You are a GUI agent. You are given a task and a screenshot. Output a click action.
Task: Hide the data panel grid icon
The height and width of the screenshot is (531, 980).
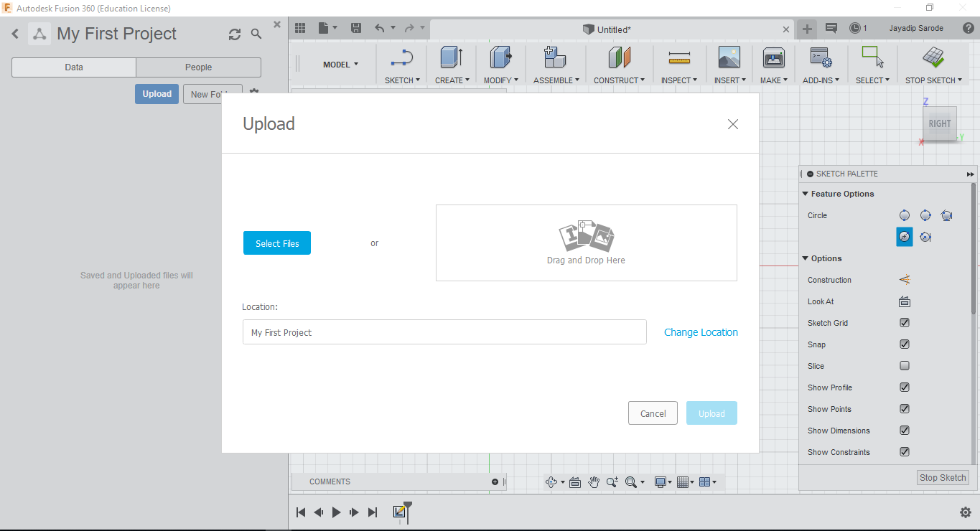300,29
